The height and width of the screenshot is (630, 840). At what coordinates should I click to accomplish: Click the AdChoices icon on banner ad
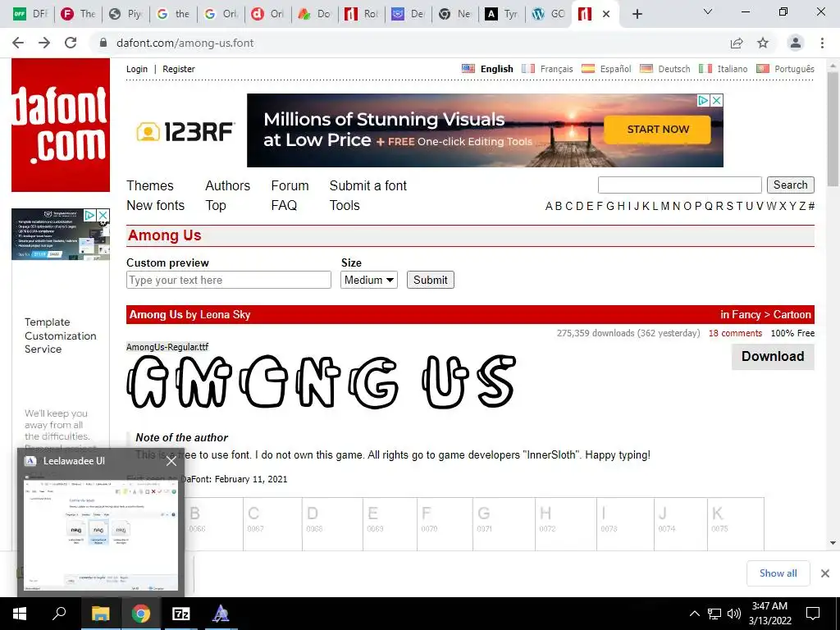(x=703, y=100)
